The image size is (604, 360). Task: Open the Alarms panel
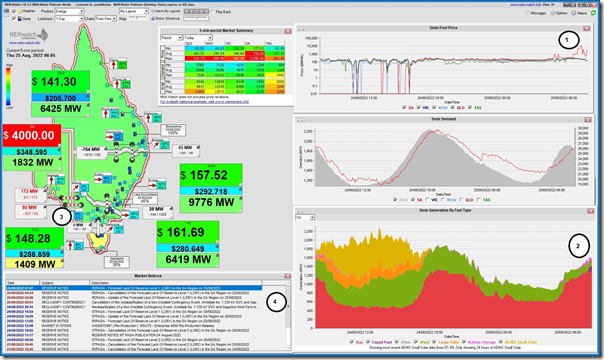580,13
